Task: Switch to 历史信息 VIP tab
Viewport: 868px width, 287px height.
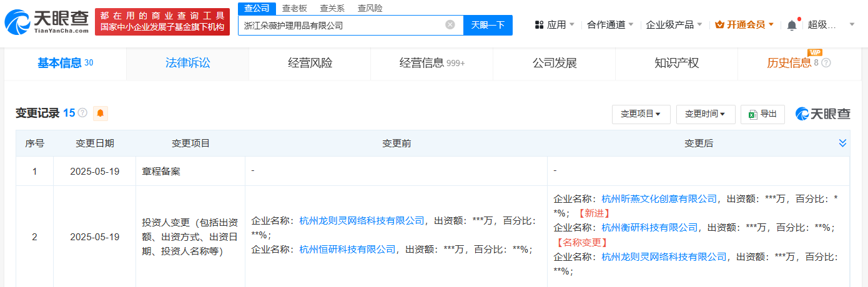Action: point(799,63)
